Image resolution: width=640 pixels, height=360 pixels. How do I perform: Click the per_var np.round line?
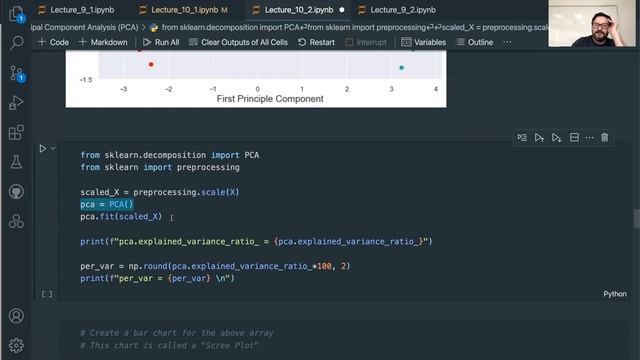coord(215,266)
